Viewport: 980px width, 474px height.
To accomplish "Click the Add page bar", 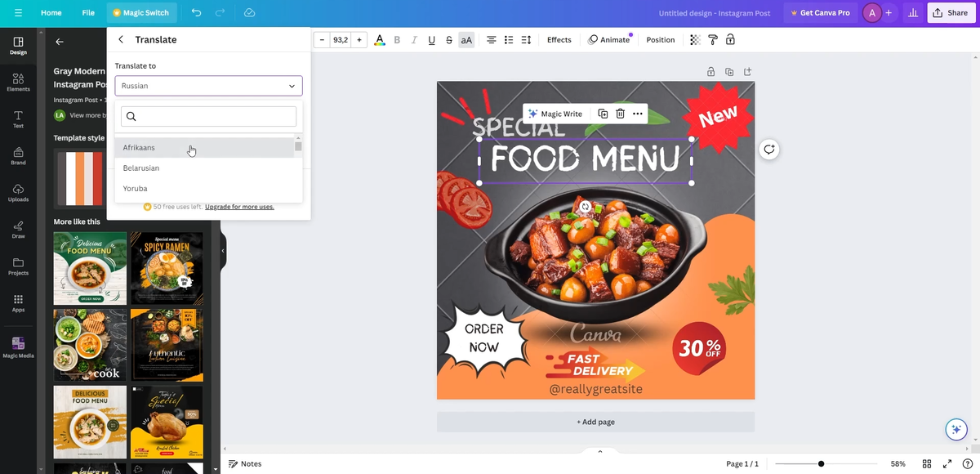I will pyautogui.click(x=595, y=422).
